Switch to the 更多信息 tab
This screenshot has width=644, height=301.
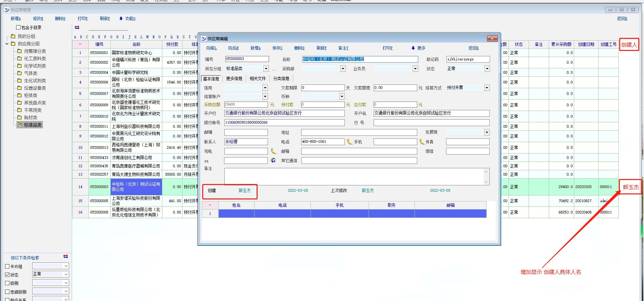click(234, 79)
